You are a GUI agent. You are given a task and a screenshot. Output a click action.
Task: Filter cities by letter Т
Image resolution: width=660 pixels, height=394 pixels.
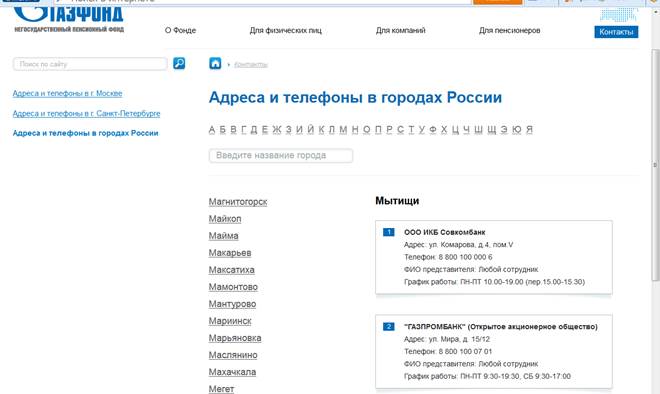411,130
